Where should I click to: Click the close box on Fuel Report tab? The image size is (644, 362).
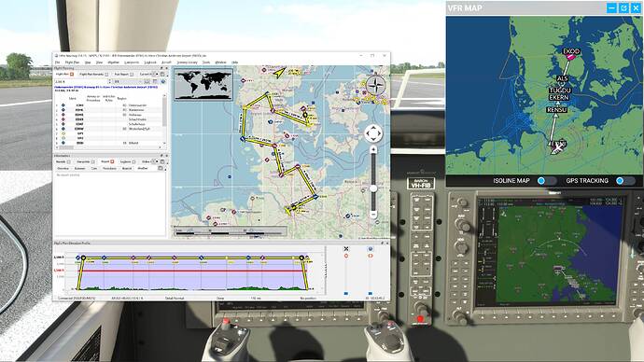(132, 75)
